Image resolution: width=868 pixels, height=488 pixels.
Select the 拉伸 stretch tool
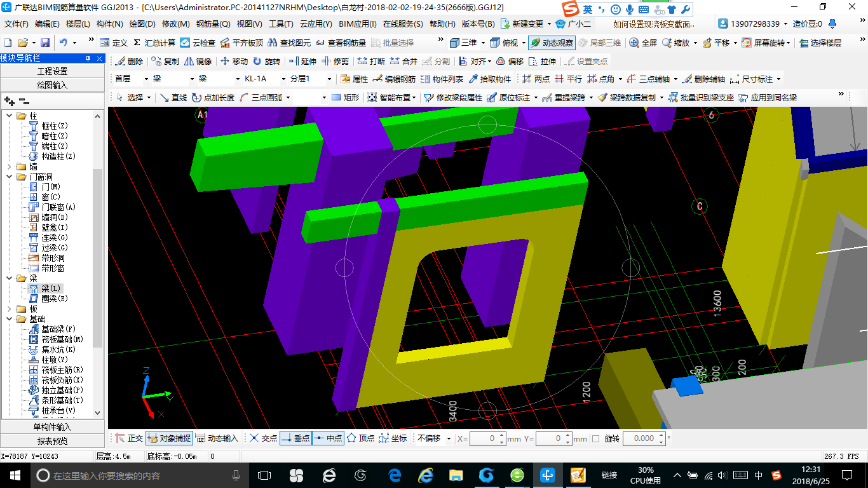coord(542,61)
